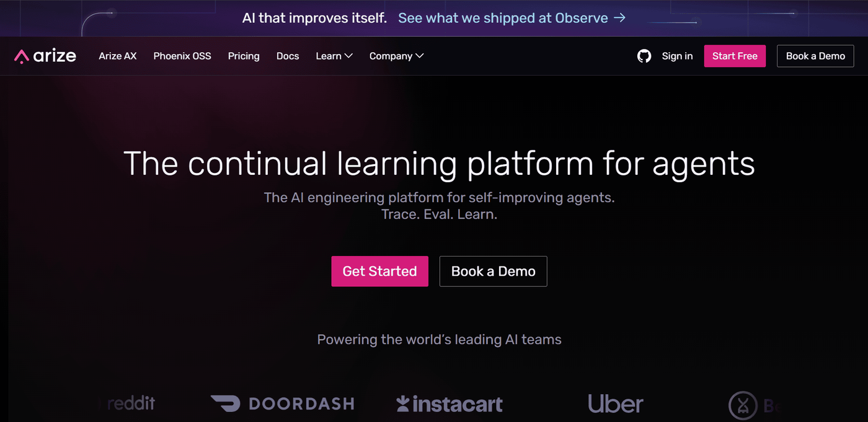Follow the See what we shipped at Observe link
This screenshot has height=422, width=868.
512,18
